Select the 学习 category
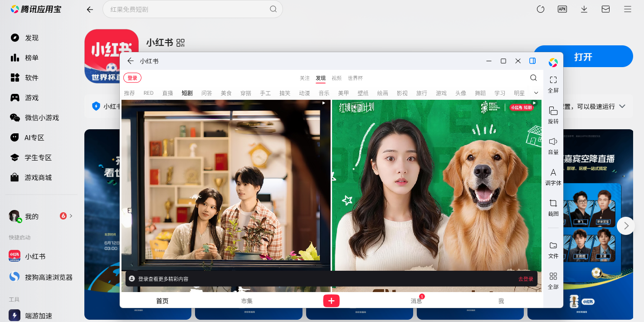The width and height of the screenshot is (644, 322). pos(500,93)
